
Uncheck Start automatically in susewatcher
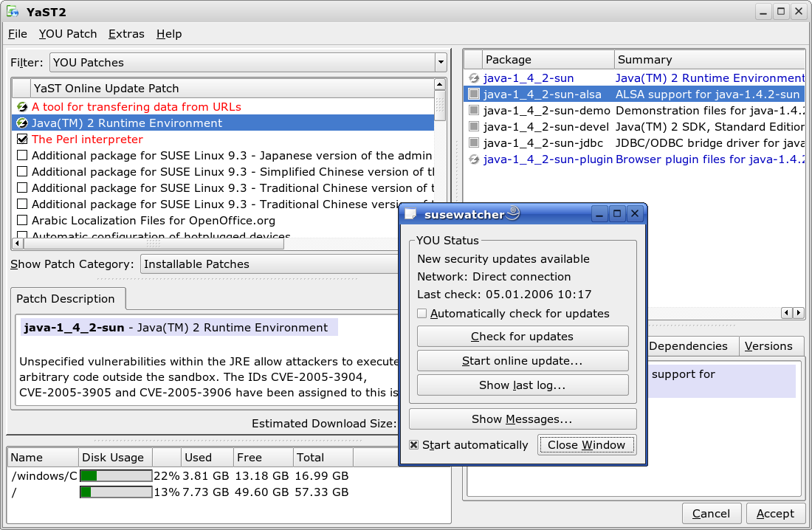414,445
